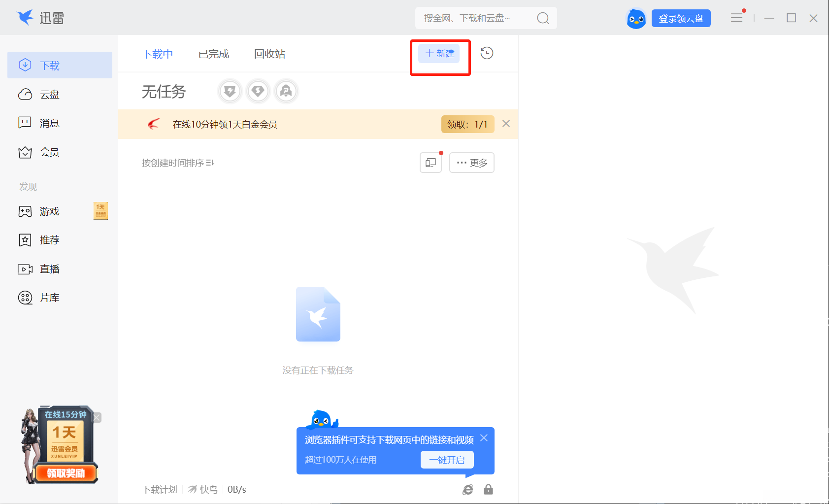The image size is (829, 504).
Task: Toggle the lock icon in the status bar
Action: point(488,489)
